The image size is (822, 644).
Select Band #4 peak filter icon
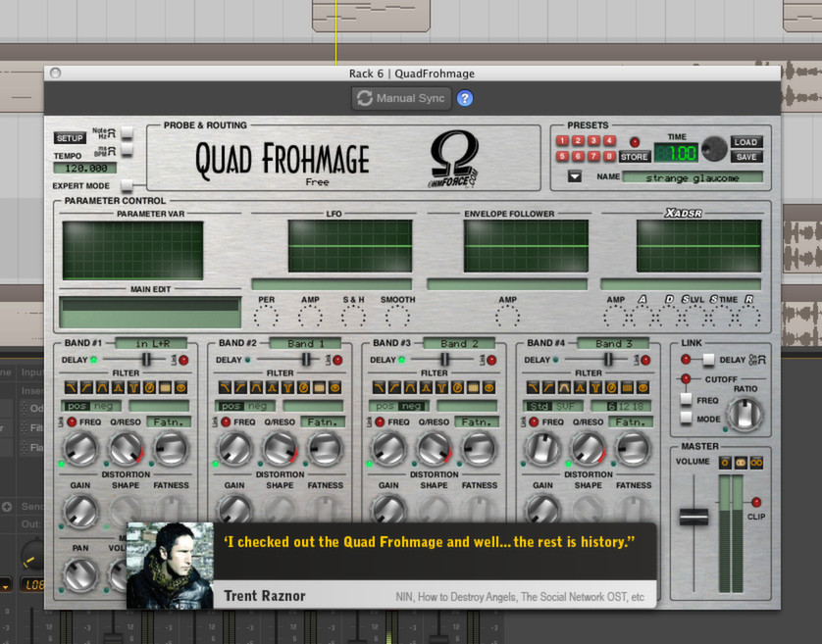(581, 387)
